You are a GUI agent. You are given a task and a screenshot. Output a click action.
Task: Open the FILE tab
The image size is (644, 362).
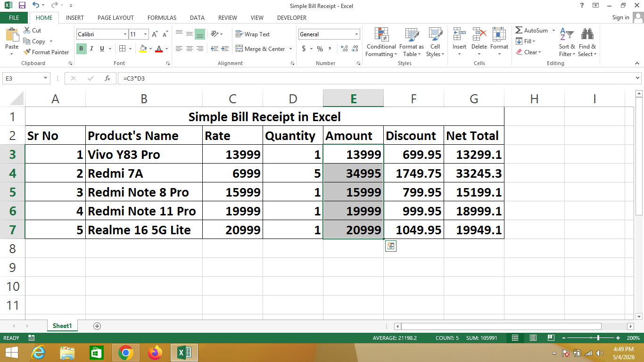point(14,18)
